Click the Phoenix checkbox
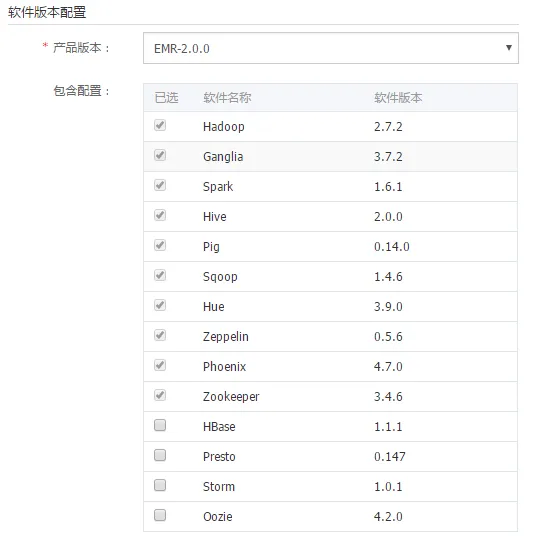This screenshot has height=548, width=542. [x=160, y=366]
